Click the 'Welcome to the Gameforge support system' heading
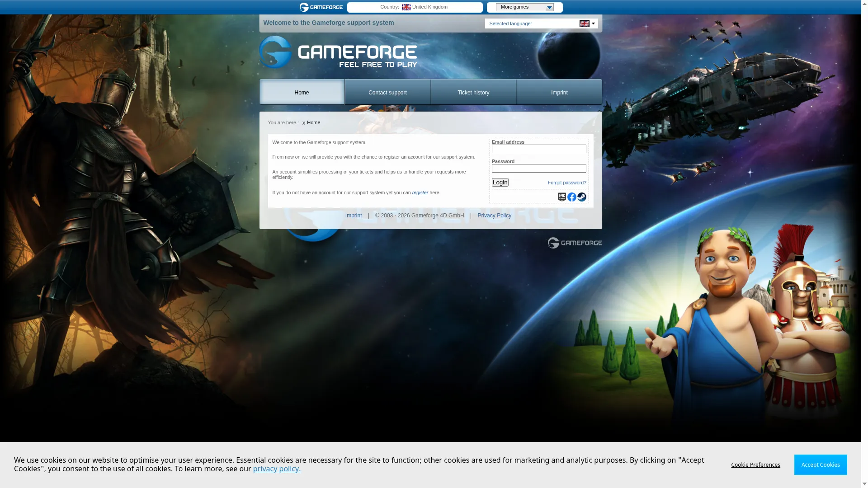This screenshot has width=868, height=488. 329,23
